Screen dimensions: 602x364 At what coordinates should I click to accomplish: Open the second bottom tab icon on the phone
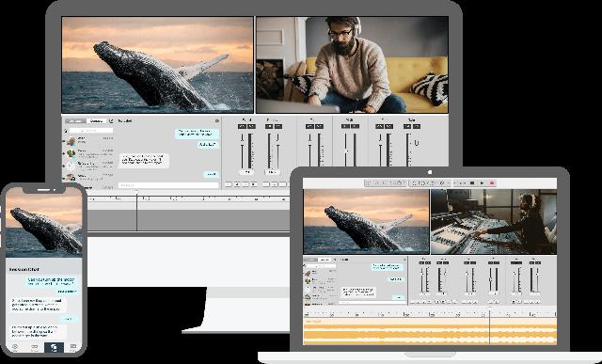click(x=35, y=347)
